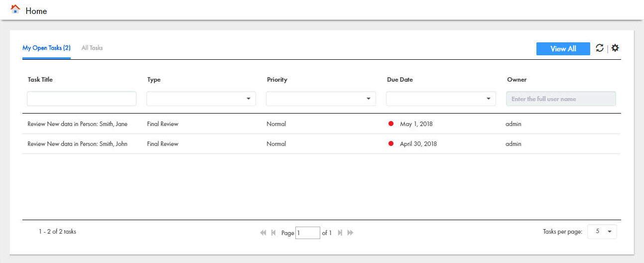Click the page number input box
The height and width of the screenshot is (263, 644).
point(308,233)
